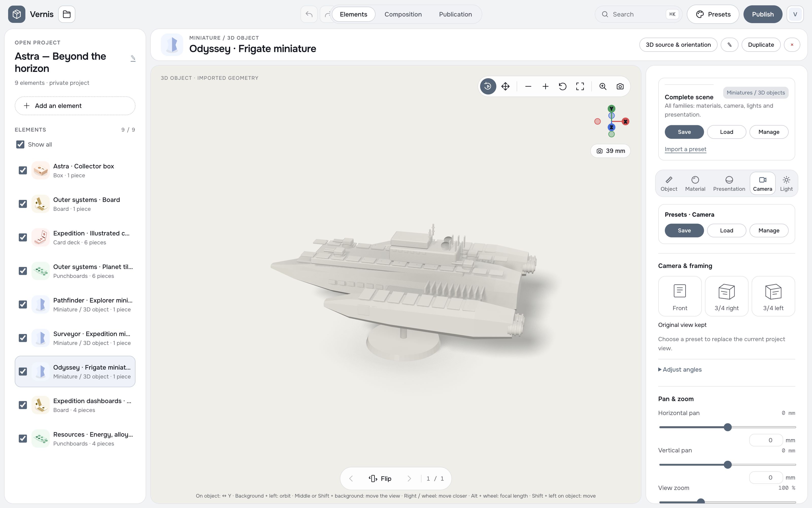Expand the Adjust angles section
The height and width of the screenshot is (508, 812).
coord(680,370)
